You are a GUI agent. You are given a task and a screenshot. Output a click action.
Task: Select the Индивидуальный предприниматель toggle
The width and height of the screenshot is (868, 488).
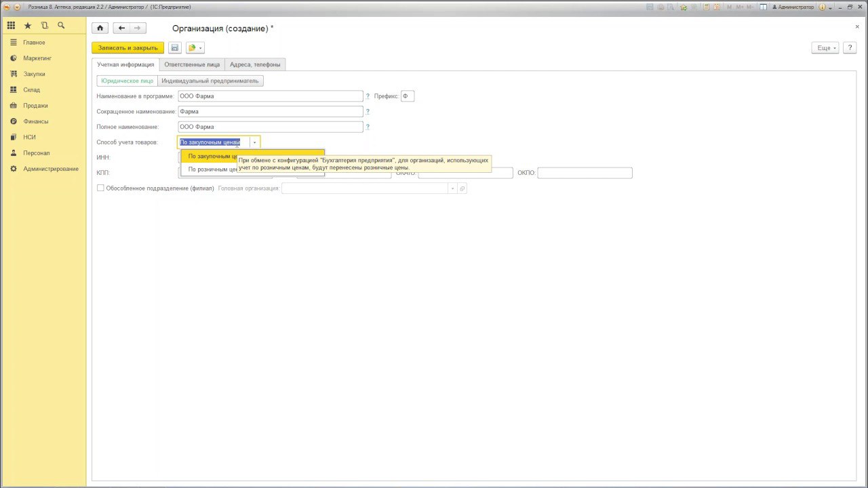point(210,81)
